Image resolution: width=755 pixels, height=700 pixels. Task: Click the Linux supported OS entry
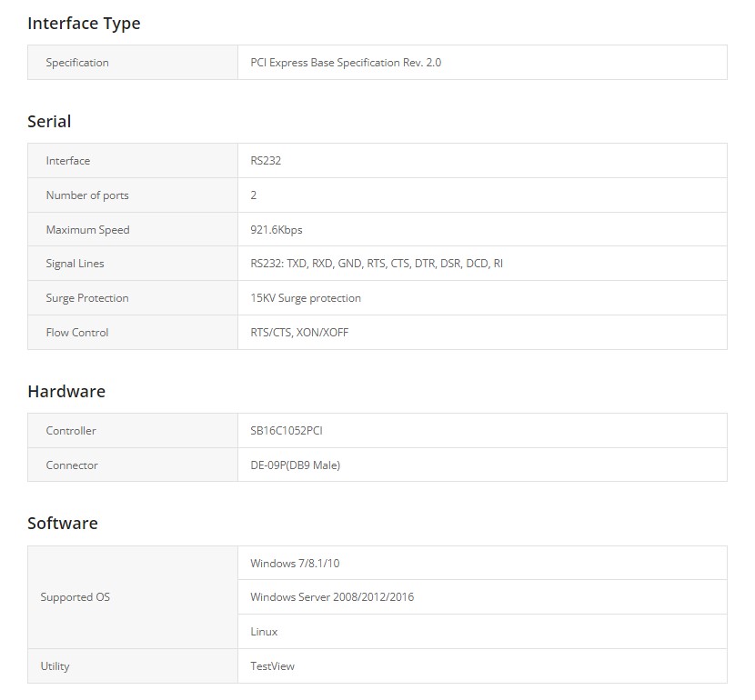coord(264,632)
